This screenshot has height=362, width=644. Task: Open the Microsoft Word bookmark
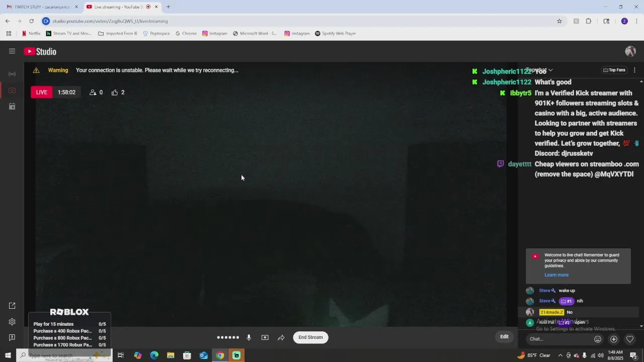tap(255, 34)
